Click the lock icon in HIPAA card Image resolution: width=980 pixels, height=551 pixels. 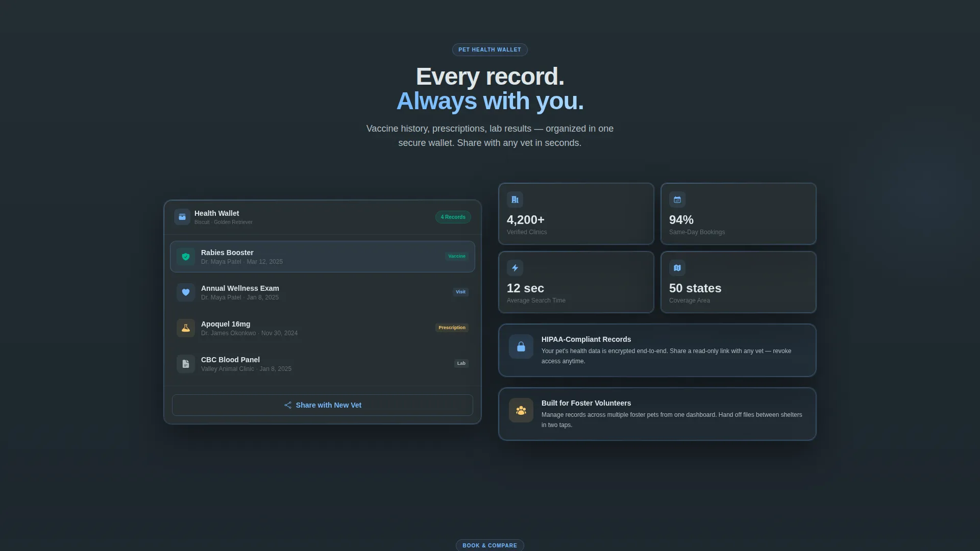pyautogui.click(x=521, y=346)
